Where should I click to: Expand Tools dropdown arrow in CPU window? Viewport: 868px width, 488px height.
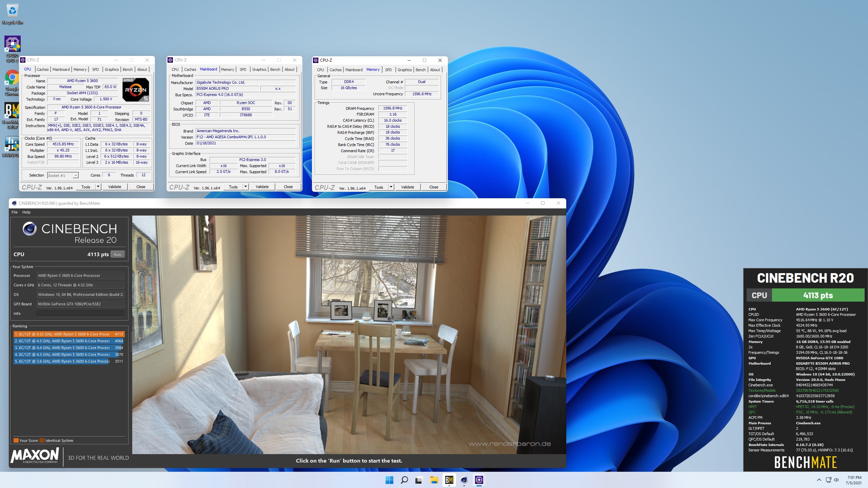coord(98,187)
